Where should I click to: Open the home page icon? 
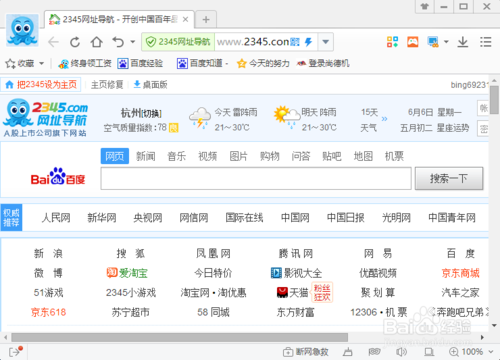coord(97,42)
